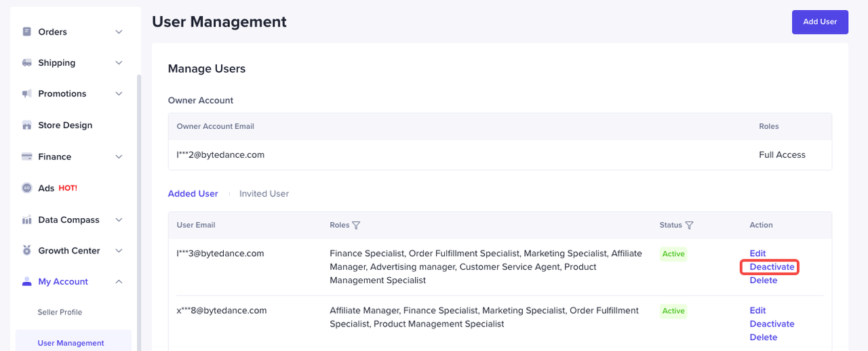Select the Added User tab
The image size is (868, 351).
point(193,194)
